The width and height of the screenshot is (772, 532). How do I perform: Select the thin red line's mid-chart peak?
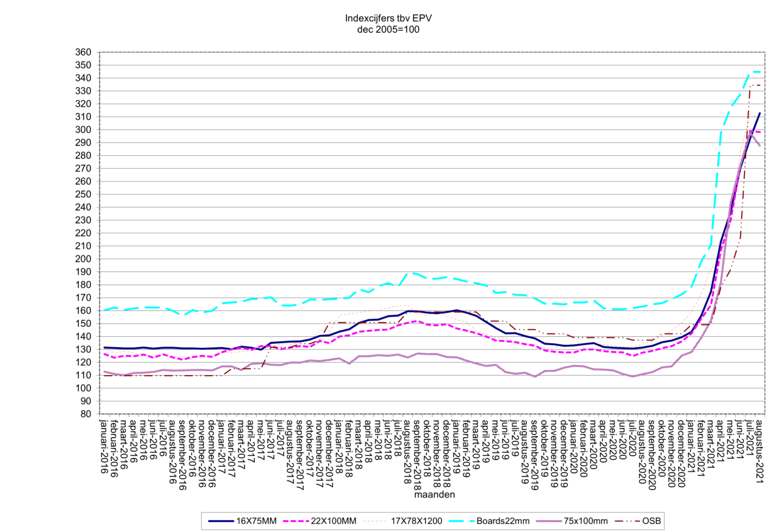pyautogui.click(x=401, y=306)
